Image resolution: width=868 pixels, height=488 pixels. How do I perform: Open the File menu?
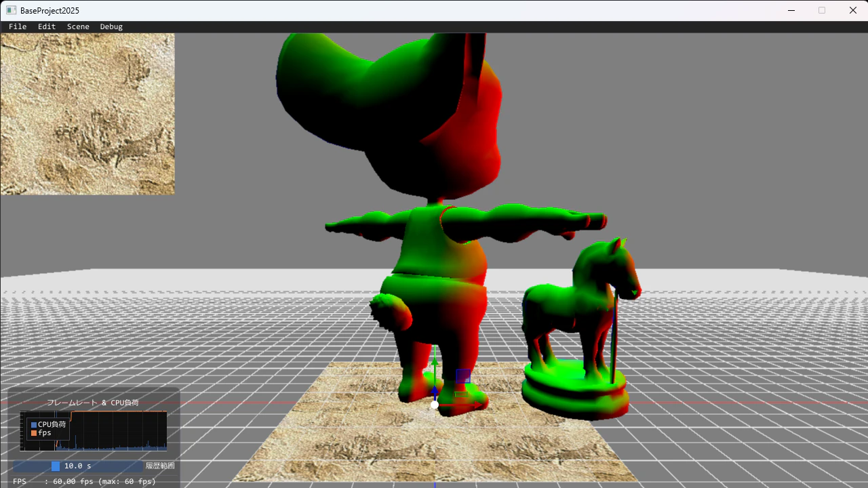click(x=18, y=26)
